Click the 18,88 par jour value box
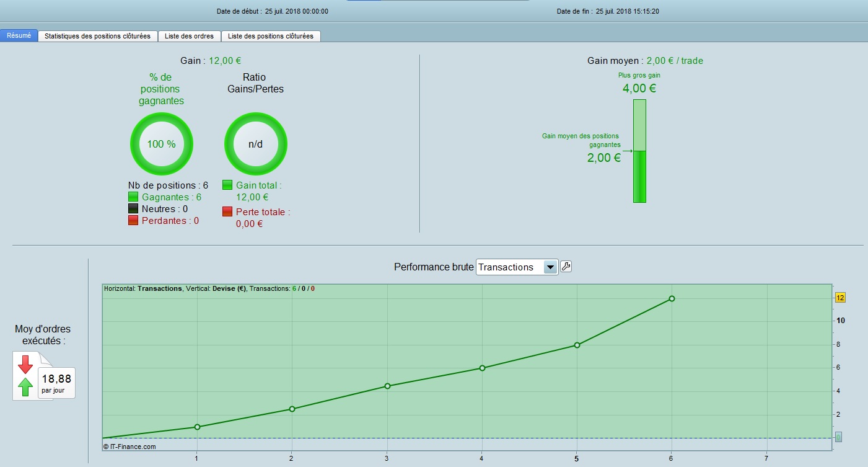 click(56, 383)
